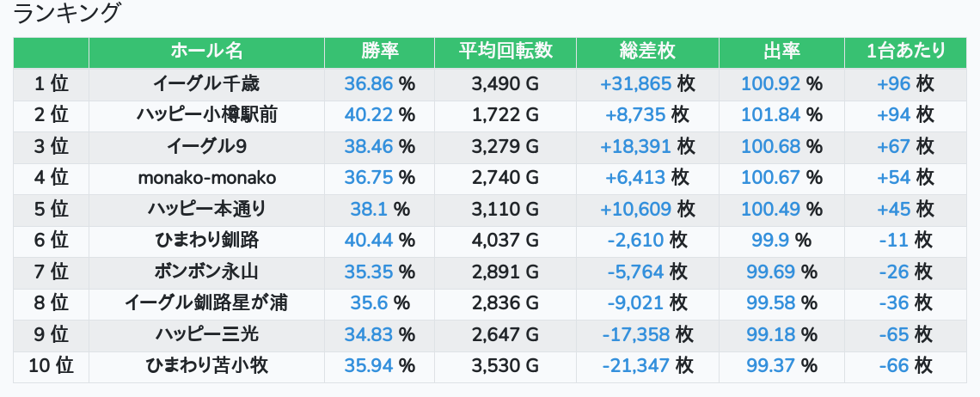Select the 出率 column header
Screen dimensions: 980x397
pos(782,52)
